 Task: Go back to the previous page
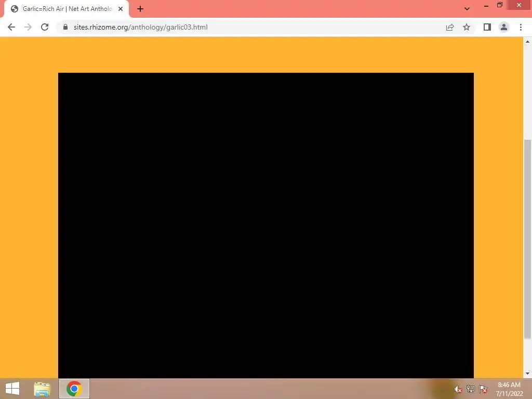[11, 27]
